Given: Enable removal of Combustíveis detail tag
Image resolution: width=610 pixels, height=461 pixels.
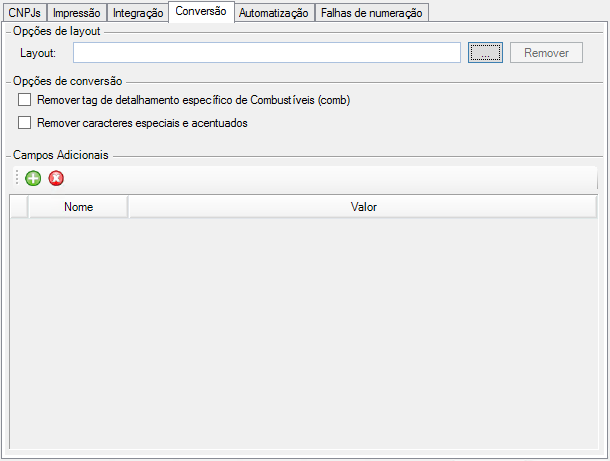Looking at the screenshot, I should (x=25, y=100).
